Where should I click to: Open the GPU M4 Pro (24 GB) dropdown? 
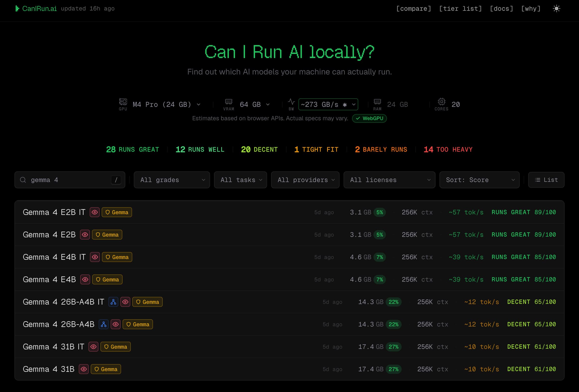[166, 104]
